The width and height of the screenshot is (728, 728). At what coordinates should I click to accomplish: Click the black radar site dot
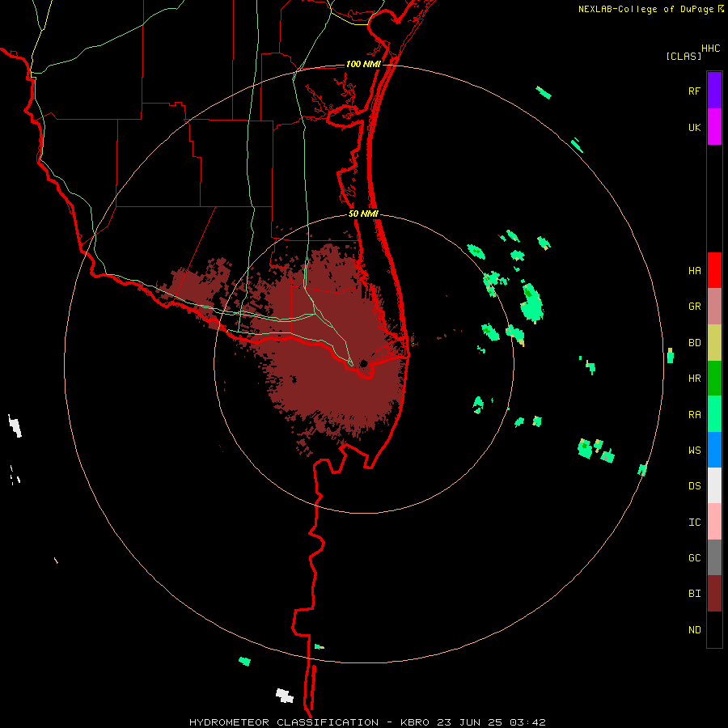click(363, 363)
